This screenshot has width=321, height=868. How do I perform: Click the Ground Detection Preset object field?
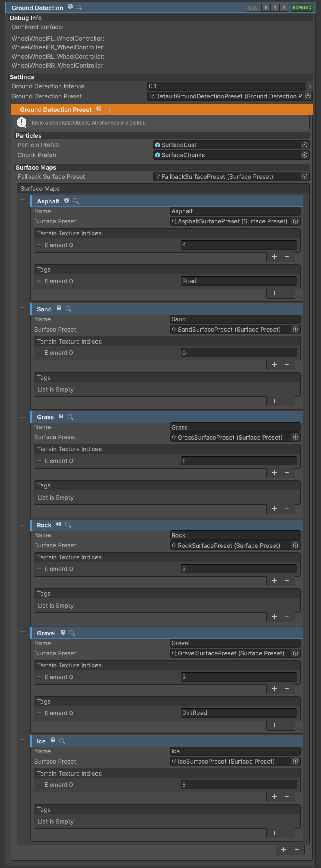pos(230,96)
